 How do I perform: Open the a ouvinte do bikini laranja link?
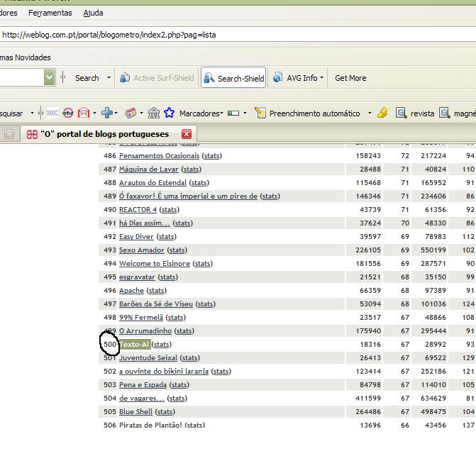point(164,371)
